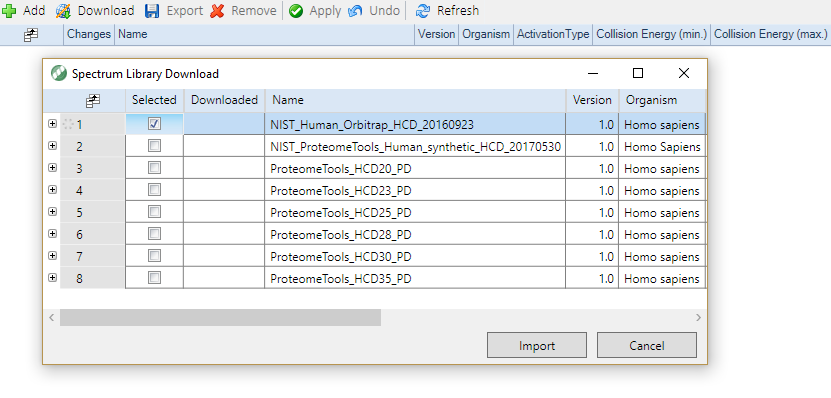Click the ProteomeTools_HCD25_PD name cell
Image resolution: width=831 pixels, height=398 pixels.
click(415, 213)
